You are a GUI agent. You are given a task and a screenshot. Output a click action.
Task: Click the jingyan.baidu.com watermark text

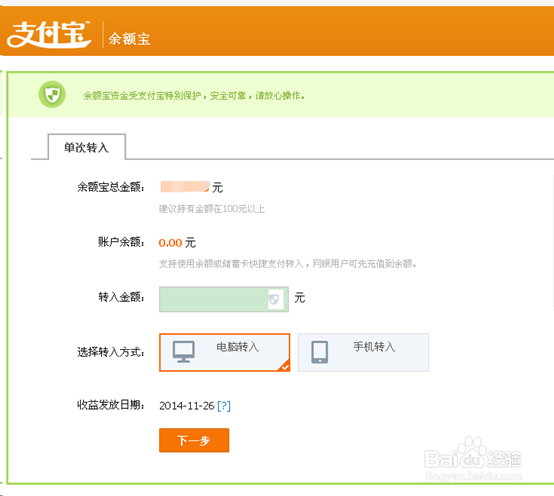(473, 476)
